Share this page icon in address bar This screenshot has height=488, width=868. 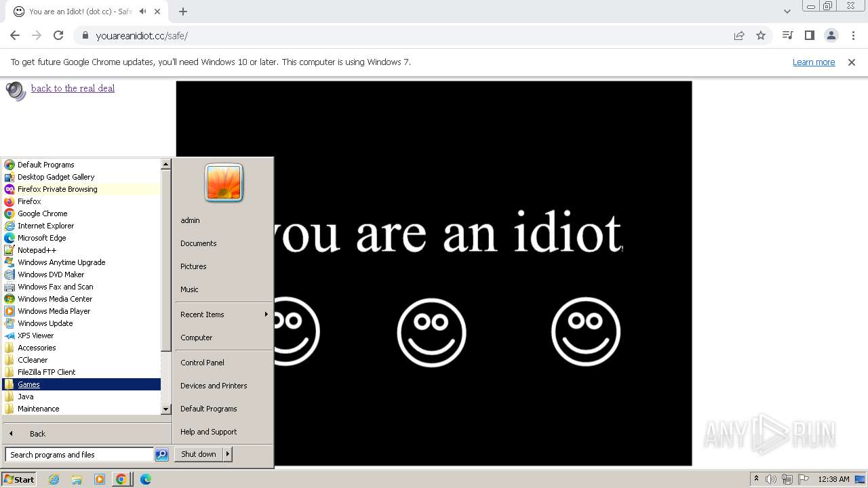click(x=739, y=36)
